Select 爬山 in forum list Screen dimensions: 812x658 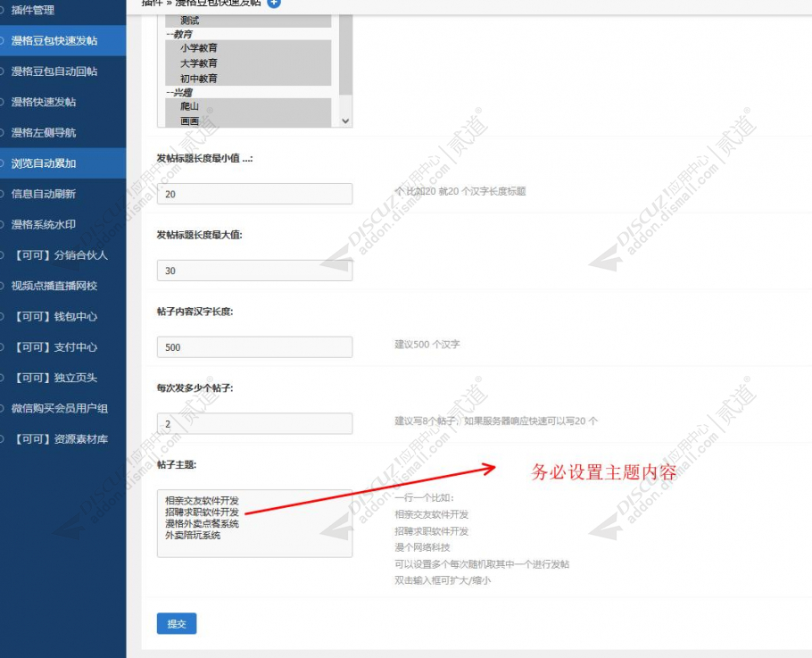pyautogui.click(x=248, y=105)
